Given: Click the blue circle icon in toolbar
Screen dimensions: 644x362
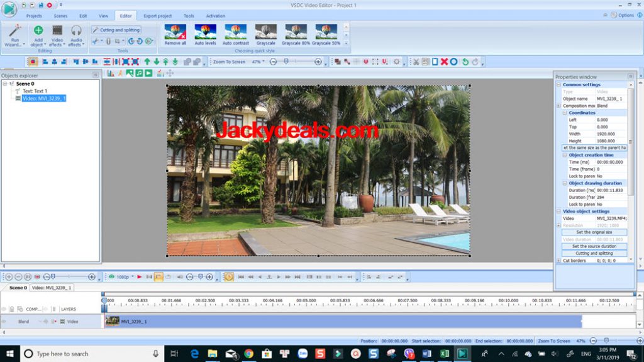Looking at the screenshot, I should [x=454, y=62].
